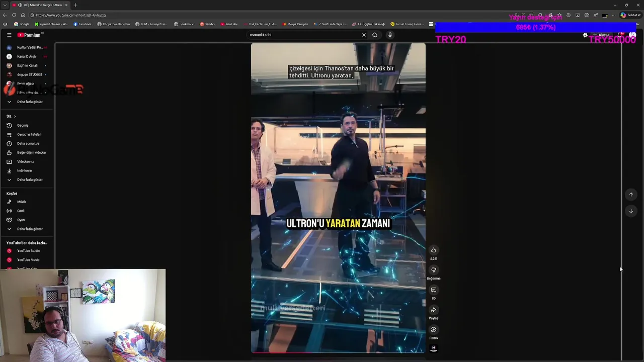
Task: Like the Short with the thumbs-up icon
Action: point(433,250)
